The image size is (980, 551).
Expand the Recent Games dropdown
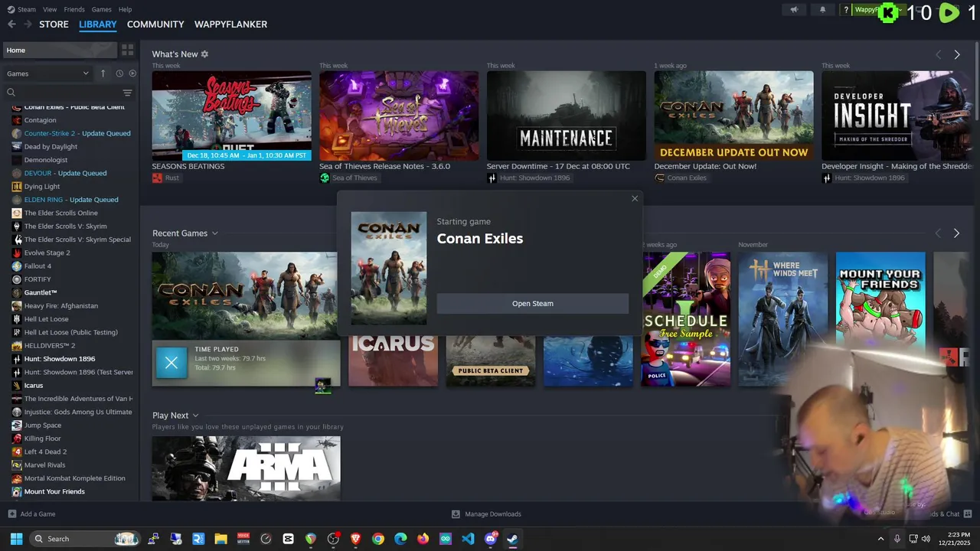pos(215,233)
